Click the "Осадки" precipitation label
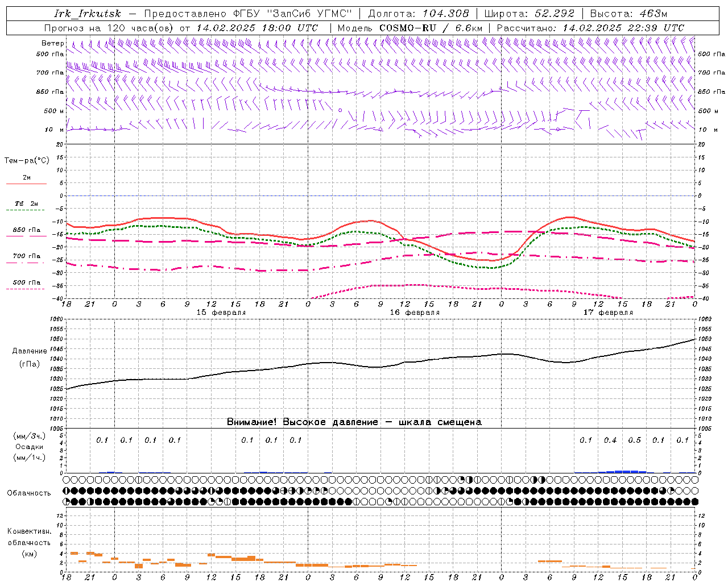 (29, 447)
